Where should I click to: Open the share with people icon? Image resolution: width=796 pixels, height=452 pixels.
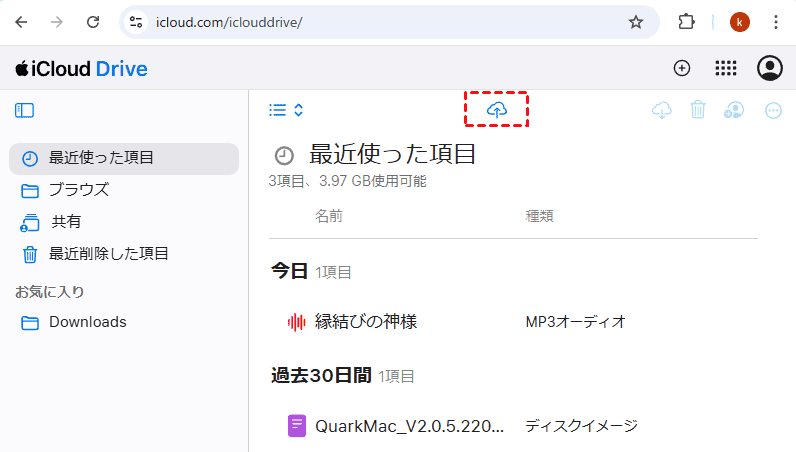pyautogui.click(x=734, y=110)
